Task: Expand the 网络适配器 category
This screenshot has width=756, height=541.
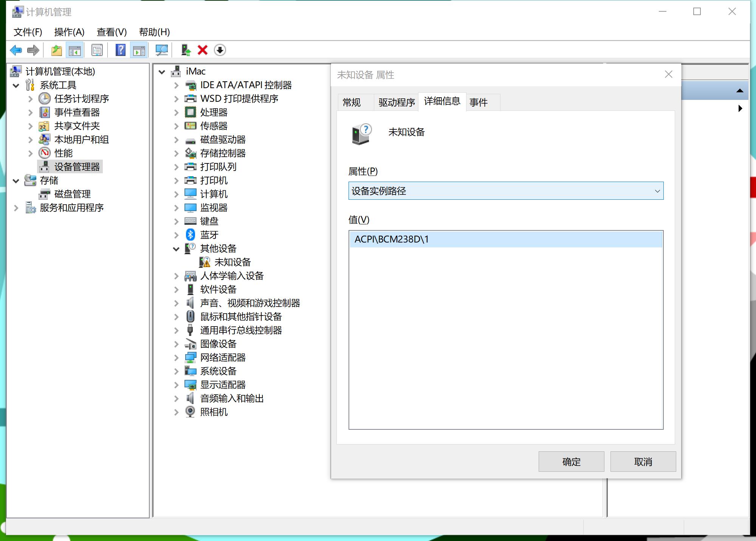Action: point(176,358)
